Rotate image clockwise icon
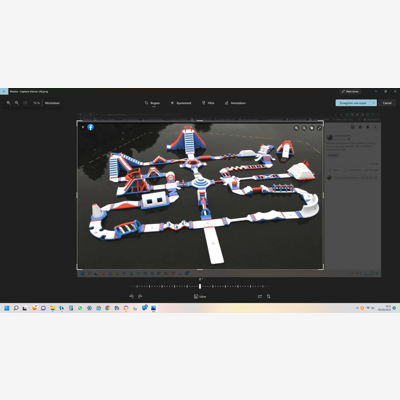This screenshot has width=400, height=400. pos(140,296)
